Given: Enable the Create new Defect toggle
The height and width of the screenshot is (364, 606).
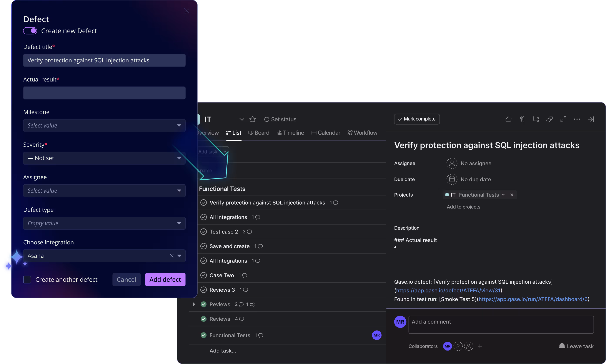Looking at the screenshot, I should pos(30,31).
